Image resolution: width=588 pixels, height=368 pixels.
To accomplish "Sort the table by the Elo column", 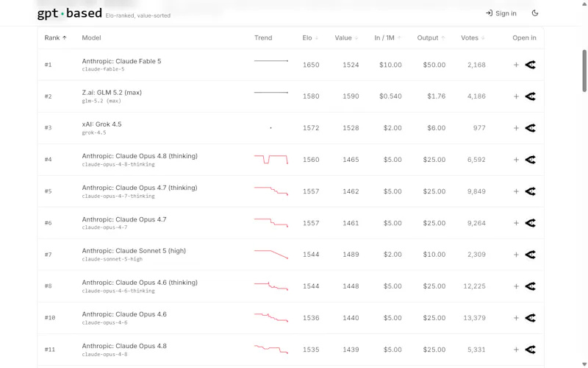I will pos(310,38).
